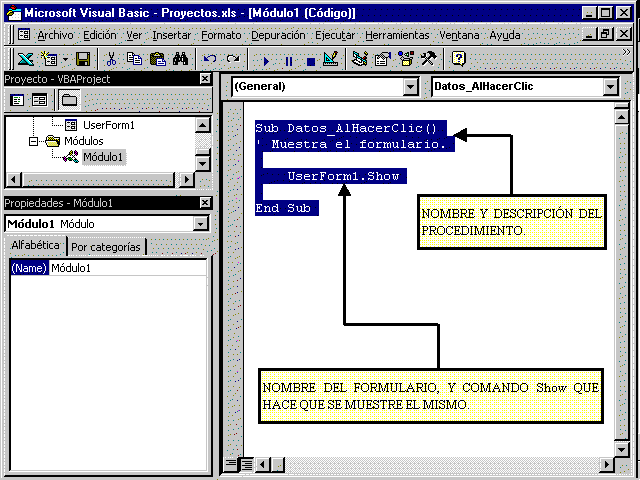Open the Insert UserForm dropdown arrow

click(x=65, y=60)
